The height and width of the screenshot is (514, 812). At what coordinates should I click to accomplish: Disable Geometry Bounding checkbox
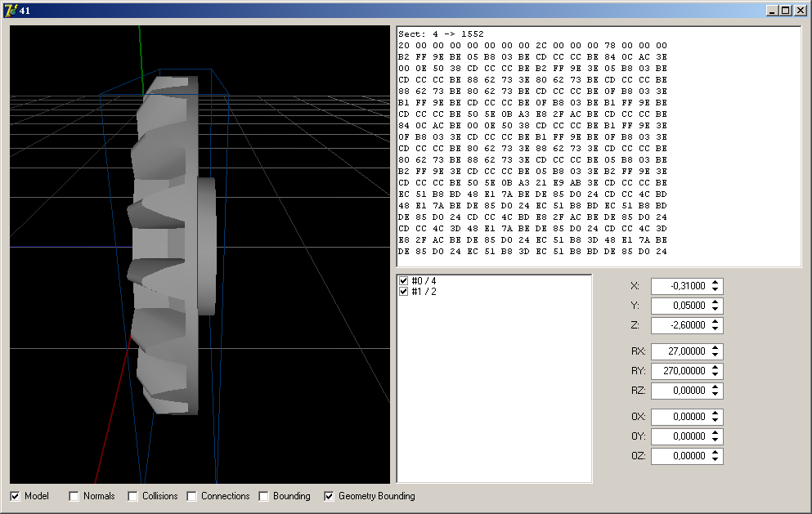click(329, 496)
